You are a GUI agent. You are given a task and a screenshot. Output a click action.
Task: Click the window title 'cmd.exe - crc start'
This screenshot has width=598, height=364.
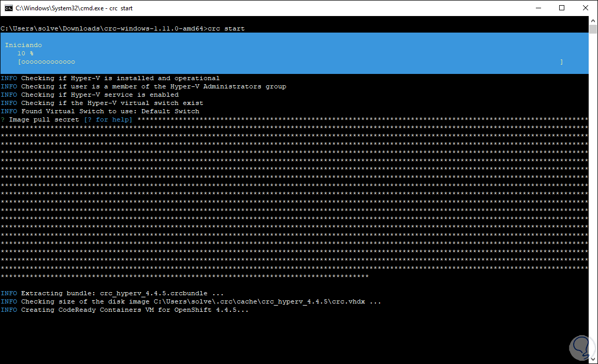pos(74,8)
